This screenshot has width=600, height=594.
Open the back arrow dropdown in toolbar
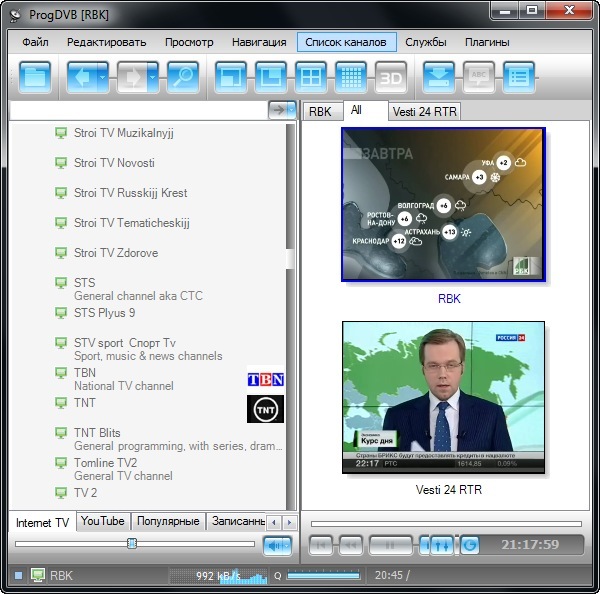coord(103,77)
